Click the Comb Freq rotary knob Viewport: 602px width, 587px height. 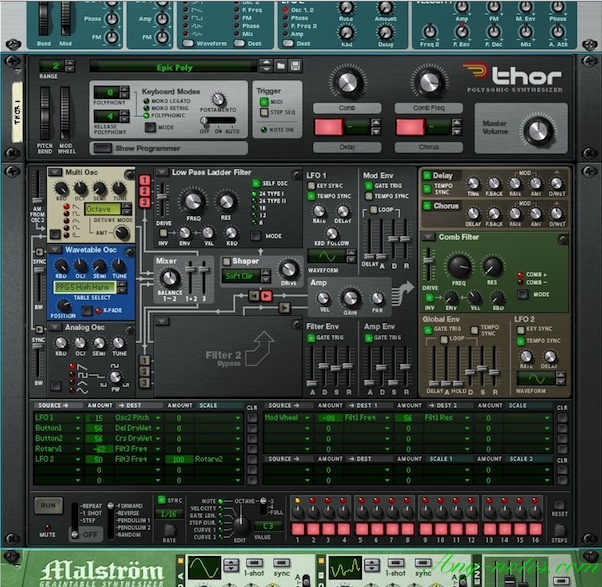(428, 81)
